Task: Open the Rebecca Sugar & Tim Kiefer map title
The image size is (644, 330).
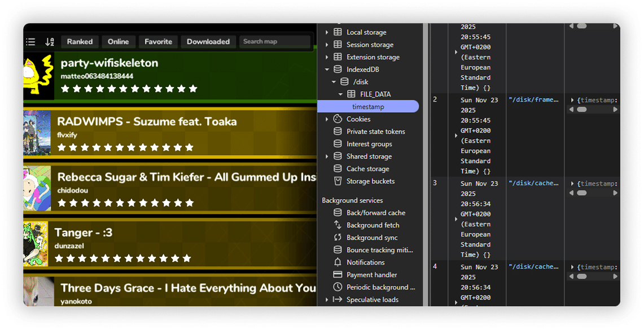Action: pos(187,177)
